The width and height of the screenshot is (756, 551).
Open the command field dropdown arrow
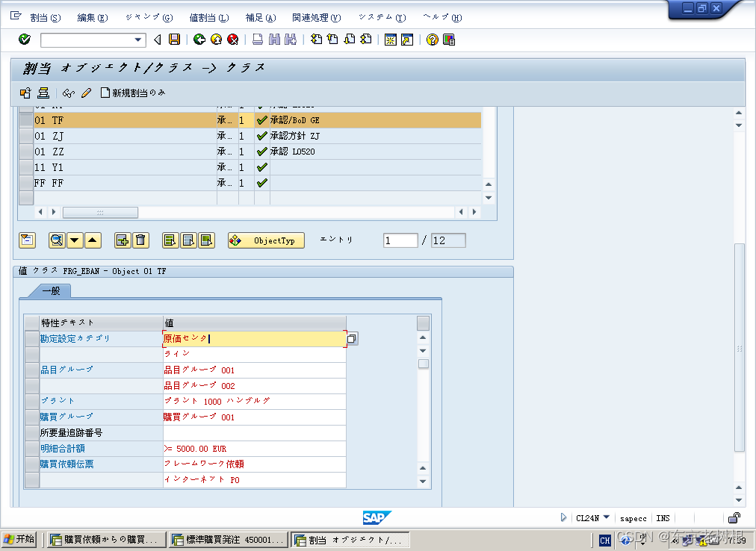point(138,41)
